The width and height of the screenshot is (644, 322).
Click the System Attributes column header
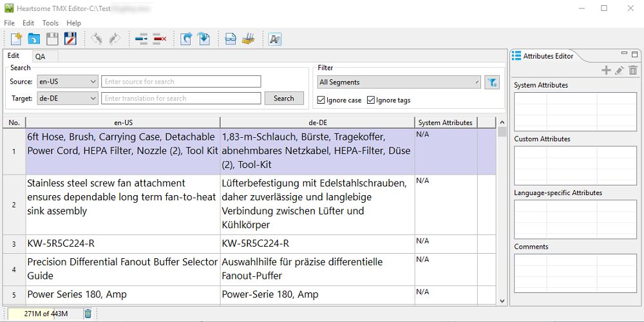click(446, 122)
